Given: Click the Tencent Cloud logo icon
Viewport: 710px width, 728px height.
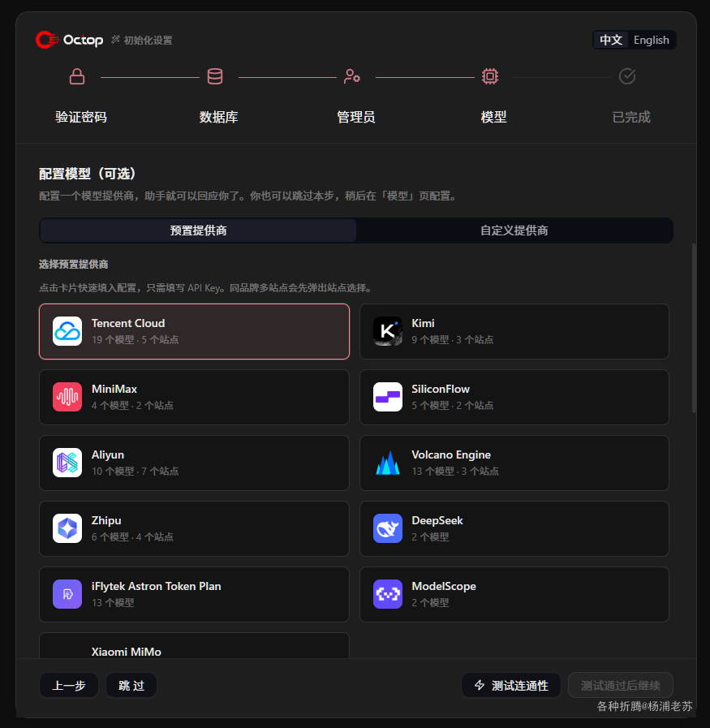Looking at the screenshot, I should [67, 331].
